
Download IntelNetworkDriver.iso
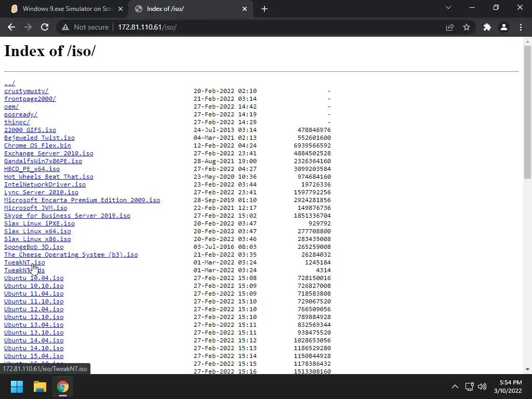(x=45, y=184)
